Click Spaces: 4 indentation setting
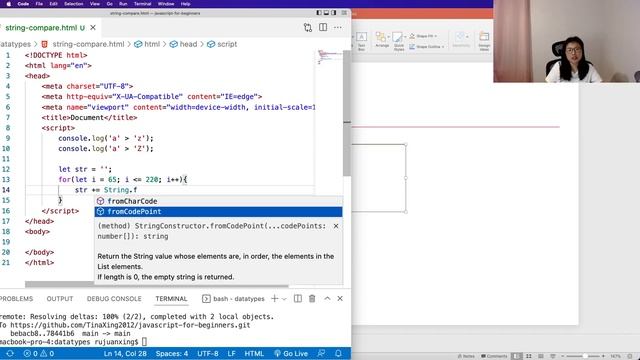Image resolution: width=640 pixels, height=360 pixels. pyautogui.click(x=172, y=353)
